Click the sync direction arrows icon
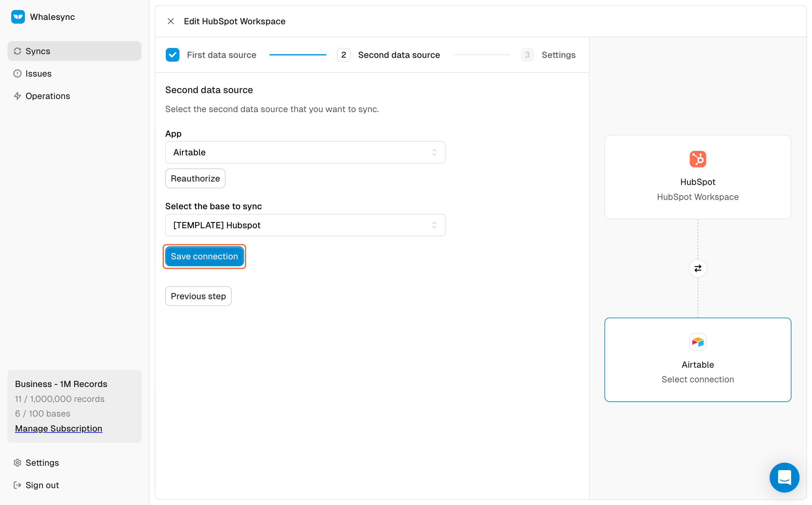812x505 pixels. [697, 268]
